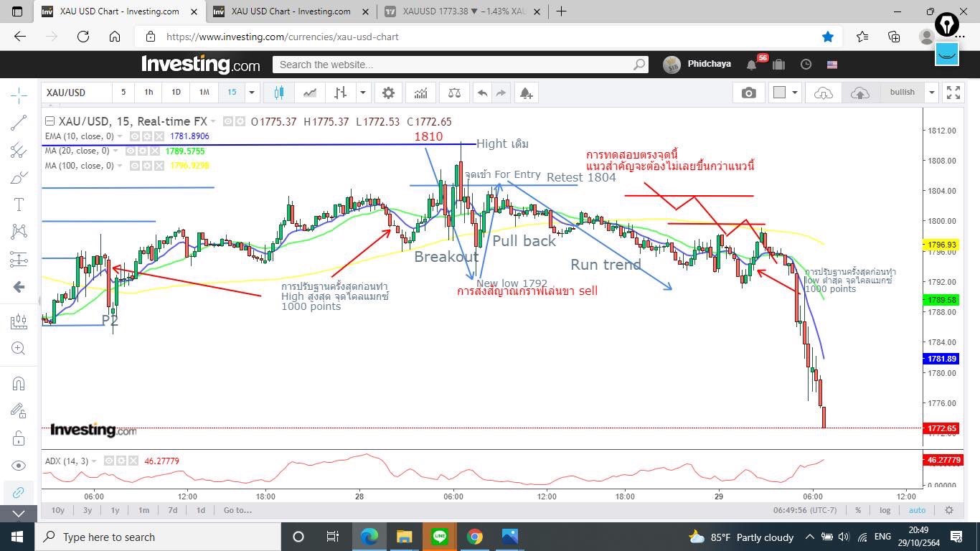The image size is (980, 551).
Task: Select the measure ruler tool
Action: [19, 321]
